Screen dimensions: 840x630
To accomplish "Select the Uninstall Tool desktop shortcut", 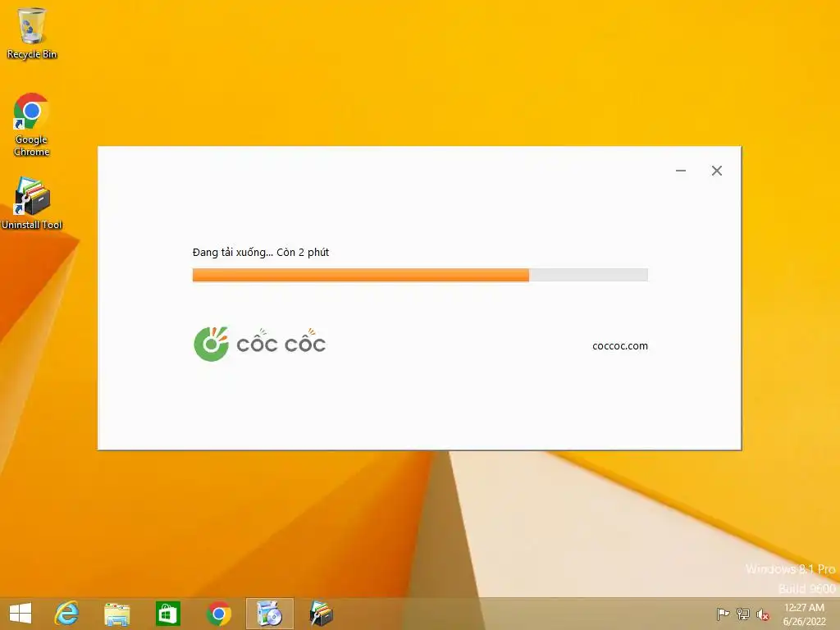I will point(32,203).
